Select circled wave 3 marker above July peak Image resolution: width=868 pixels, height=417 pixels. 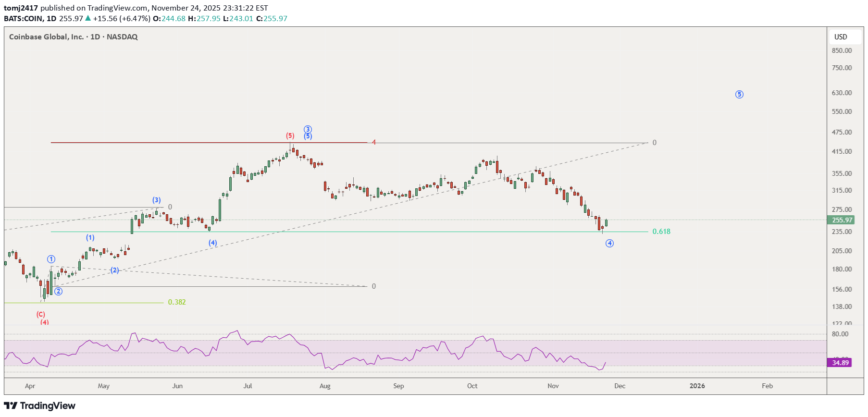point(308,129)
